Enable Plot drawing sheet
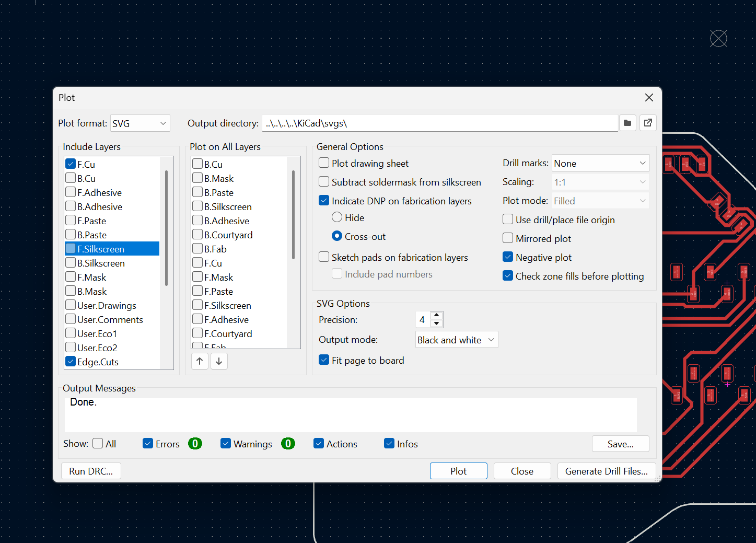This screenshot has width=756, height=543. pos(324,163)
